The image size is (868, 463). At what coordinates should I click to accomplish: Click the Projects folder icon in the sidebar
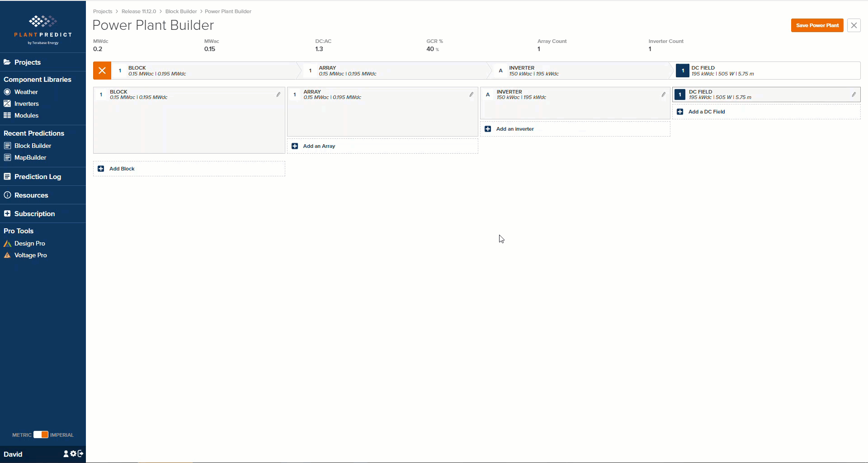point(7,62)
